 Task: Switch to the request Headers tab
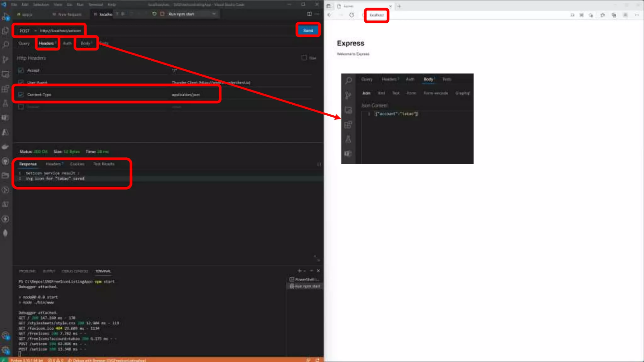47,43
